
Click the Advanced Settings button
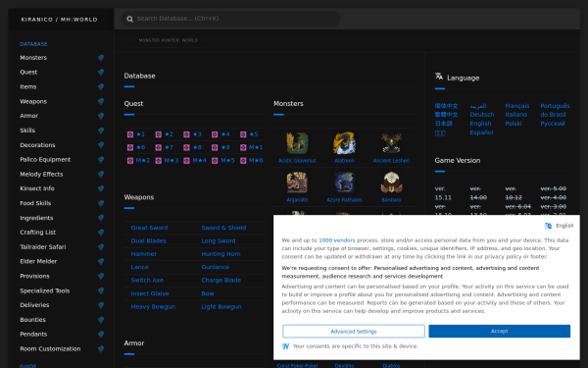(353, 332)
